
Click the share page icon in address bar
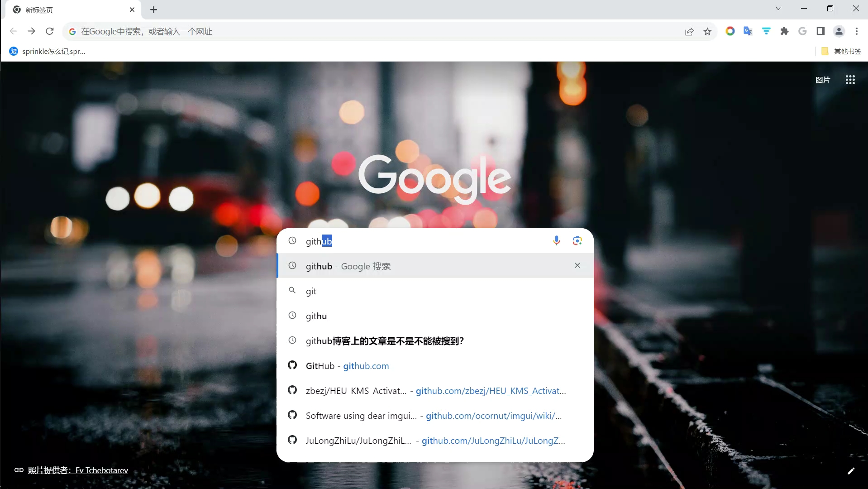[x=689, y=31]
